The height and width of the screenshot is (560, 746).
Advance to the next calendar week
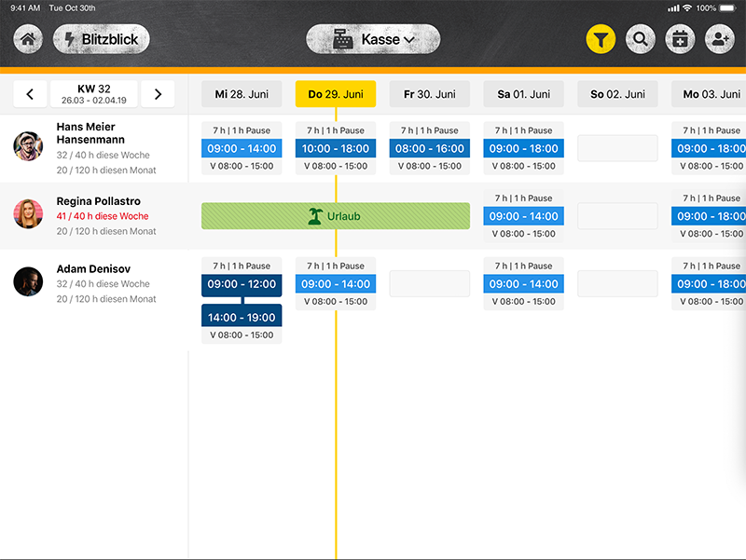pyautogui.click(x=158, y=94)
